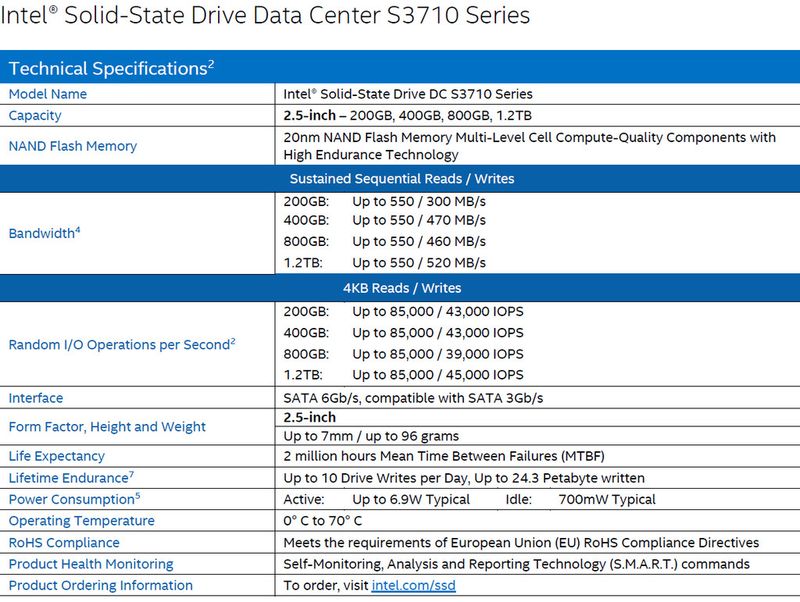The height and width of the screenshot is (602, 800).
Task: Click the 'Product Ordering Information' label
Action: tap(101, 586)
